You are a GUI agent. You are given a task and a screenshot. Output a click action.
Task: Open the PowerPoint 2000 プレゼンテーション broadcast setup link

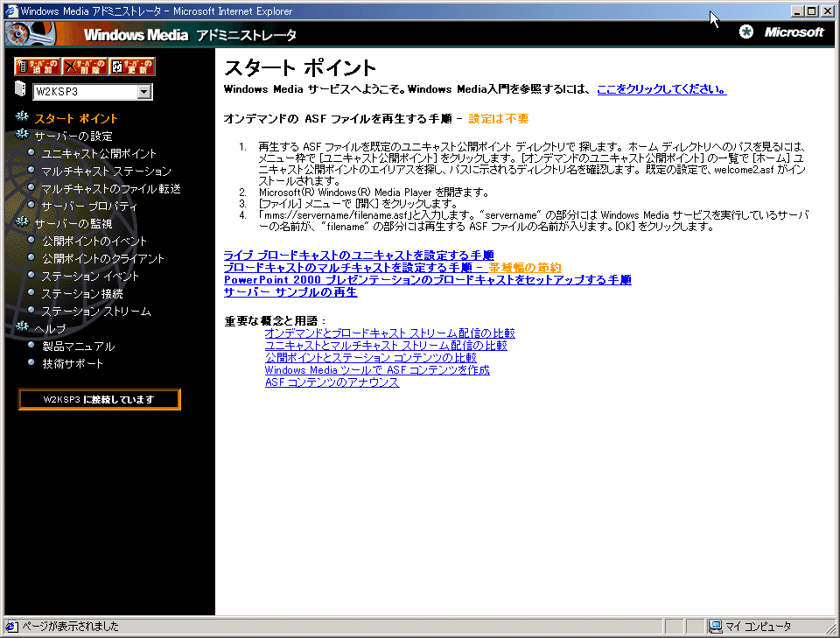428,280
